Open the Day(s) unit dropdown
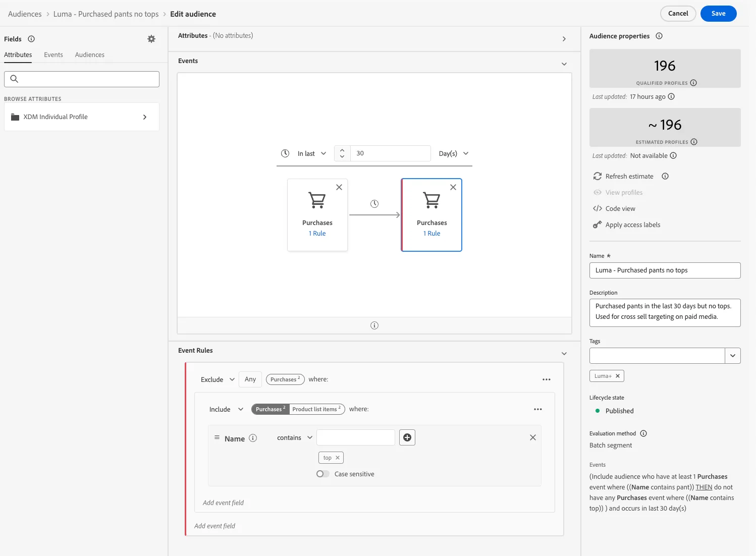Viewport: 756px width, 556px height. tap(454, 153)
